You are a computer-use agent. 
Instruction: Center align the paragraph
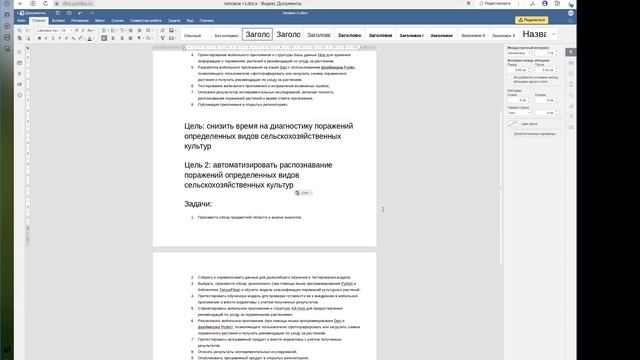113,38
